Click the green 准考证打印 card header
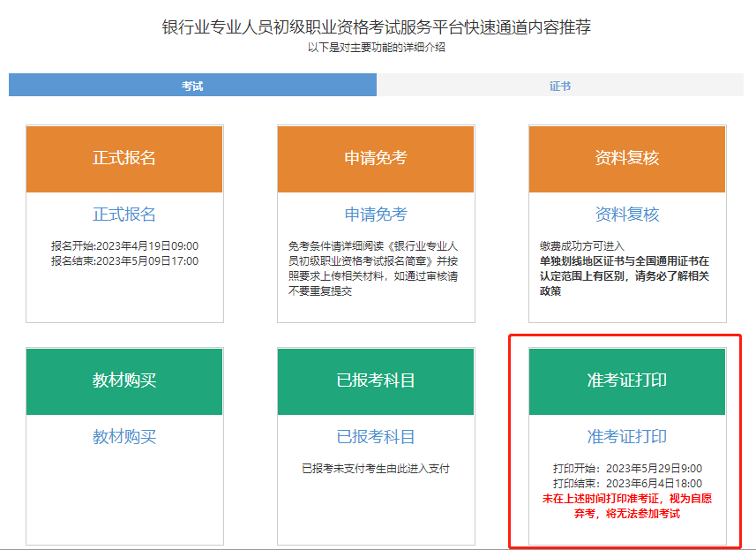 click(627, 382)
